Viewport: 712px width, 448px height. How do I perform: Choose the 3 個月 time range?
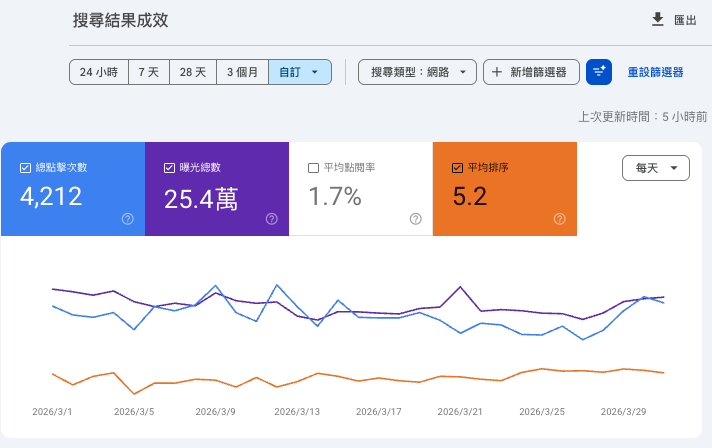[243, 72]
